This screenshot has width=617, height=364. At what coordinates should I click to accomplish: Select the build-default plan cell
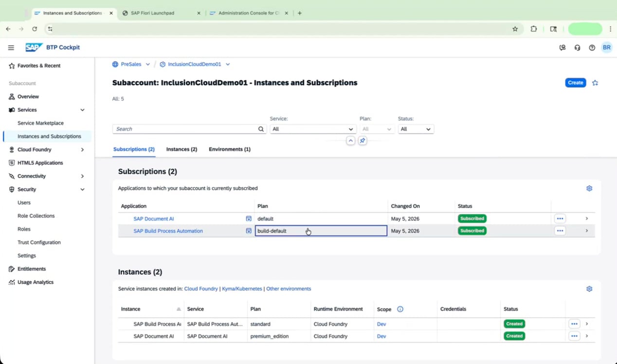[x=321, y=231]
